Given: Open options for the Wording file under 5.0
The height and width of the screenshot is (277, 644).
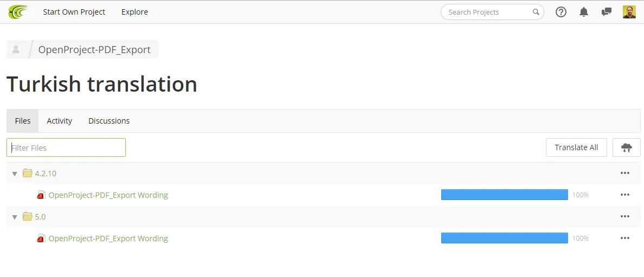Looking at the screenshot, I should (624, 239).
